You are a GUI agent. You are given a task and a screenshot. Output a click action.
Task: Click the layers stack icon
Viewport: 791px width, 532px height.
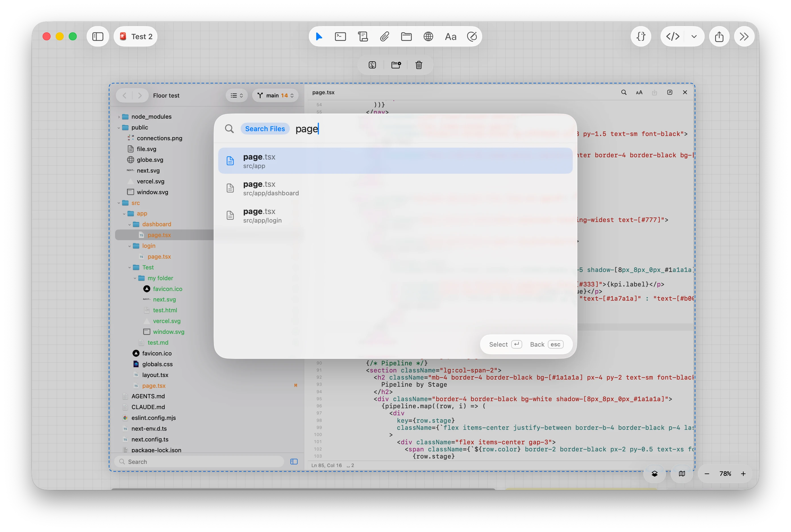[654, 474]
